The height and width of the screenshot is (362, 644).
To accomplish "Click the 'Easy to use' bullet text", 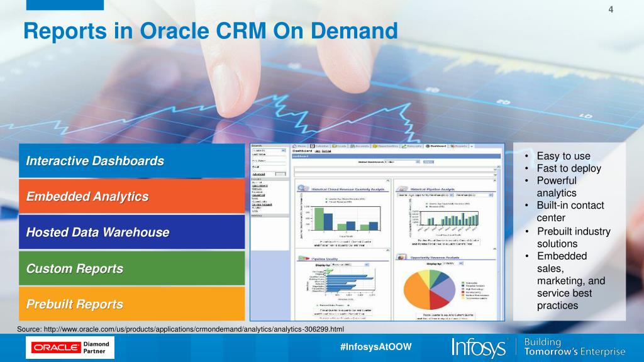I will [x=563, y=156].
